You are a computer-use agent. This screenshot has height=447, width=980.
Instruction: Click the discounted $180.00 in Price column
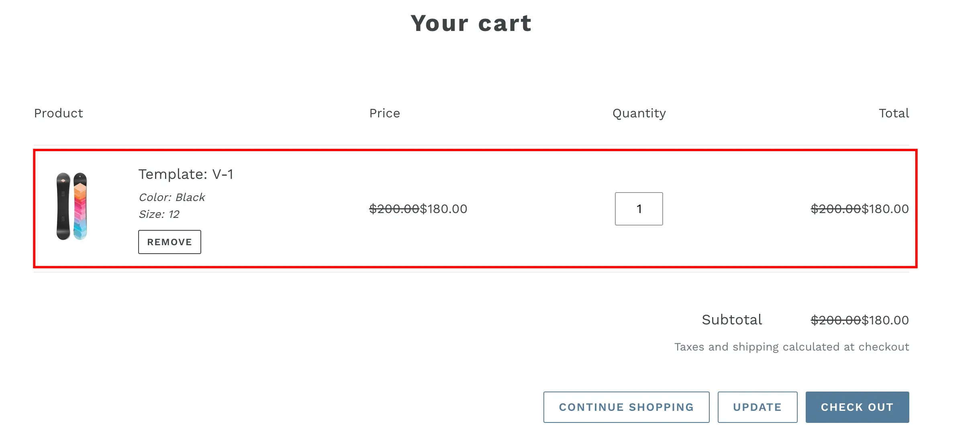(443, 209)
